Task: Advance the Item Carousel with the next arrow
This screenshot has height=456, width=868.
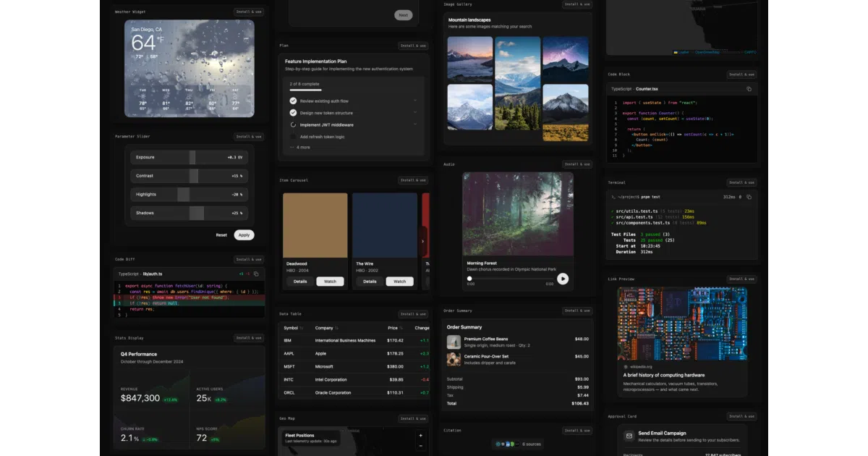Action: 422,241
